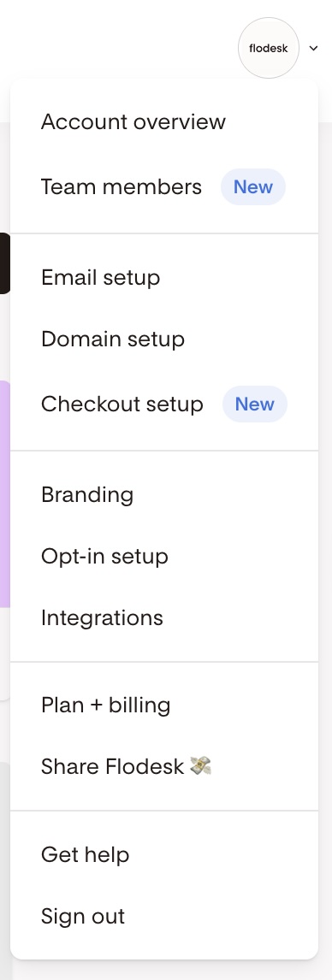The image size is (332, 980).
Task: Collapse the account menu chevron arrow
Action: (314, 48)
